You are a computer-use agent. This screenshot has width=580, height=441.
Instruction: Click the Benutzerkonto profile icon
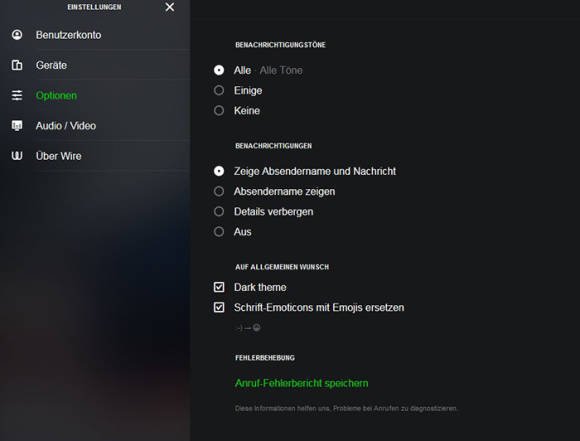click(x=17, y=35)
